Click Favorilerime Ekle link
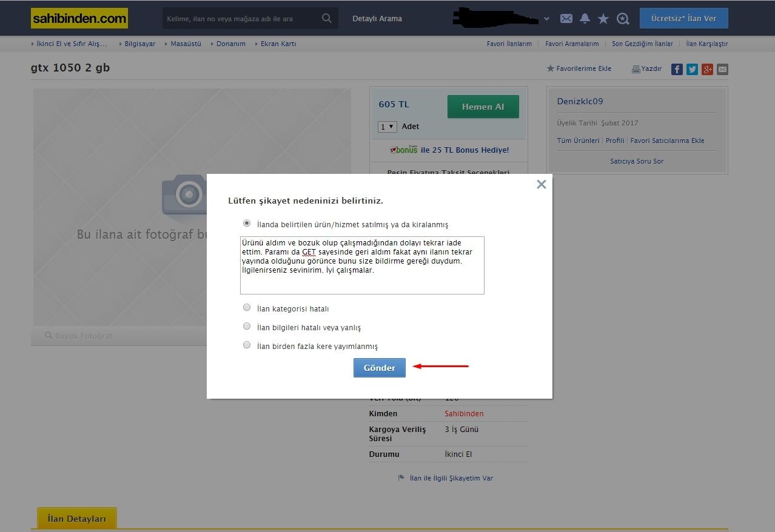The image size is (775, 532). 579,68
